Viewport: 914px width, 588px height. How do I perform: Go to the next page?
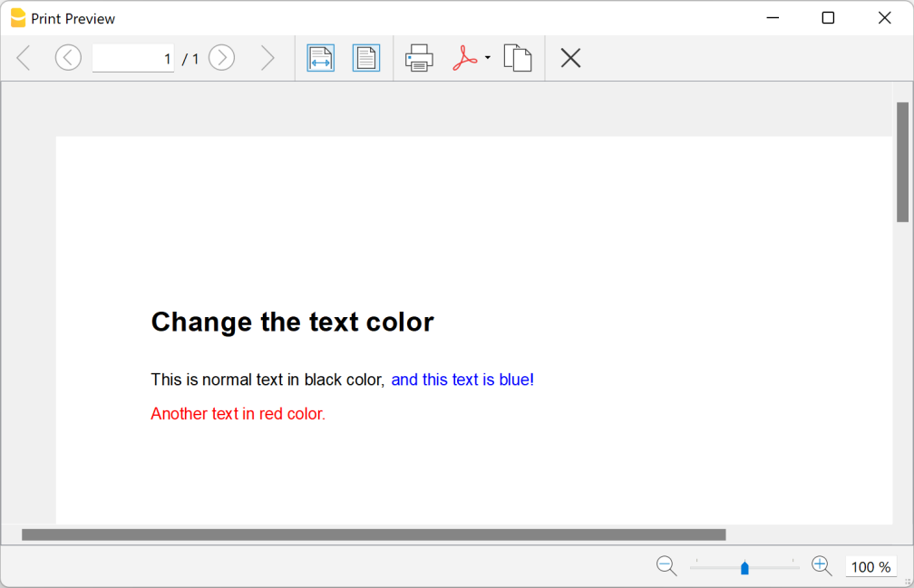[221, 57]
